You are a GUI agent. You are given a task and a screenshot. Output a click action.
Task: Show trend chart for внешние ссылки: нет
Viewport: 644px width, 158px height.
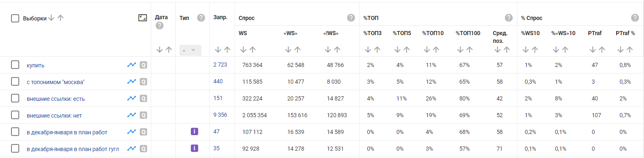click(x=132, y=115)
